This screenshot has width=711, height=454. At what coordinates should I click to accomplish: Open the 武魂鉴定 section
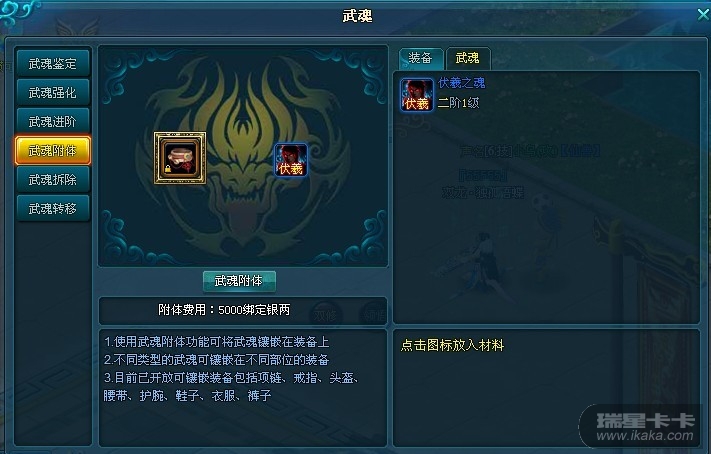53,63
